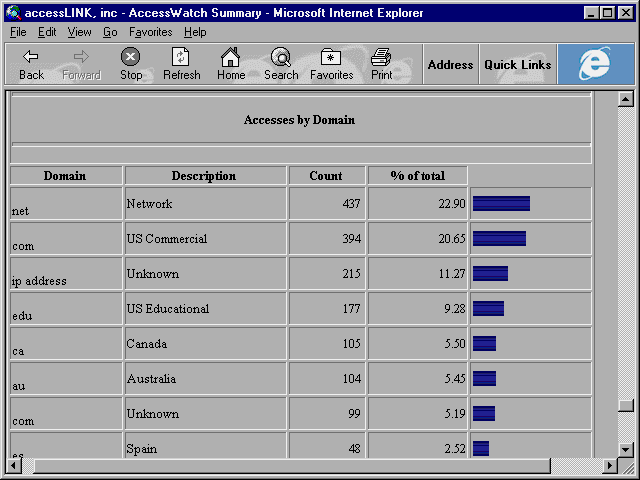The image size is (640, 480).
Task: Click the vertical scrollbar down arrow
Action: pos(626,449)
